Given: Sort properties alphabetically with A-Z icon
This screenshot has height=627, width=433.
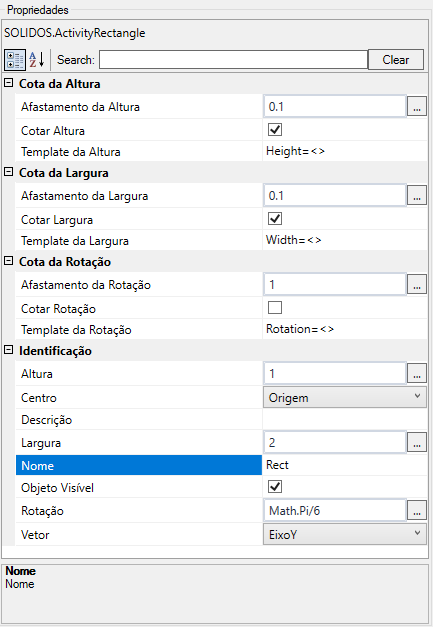Looking at the screenshot, I should [37, 60].
